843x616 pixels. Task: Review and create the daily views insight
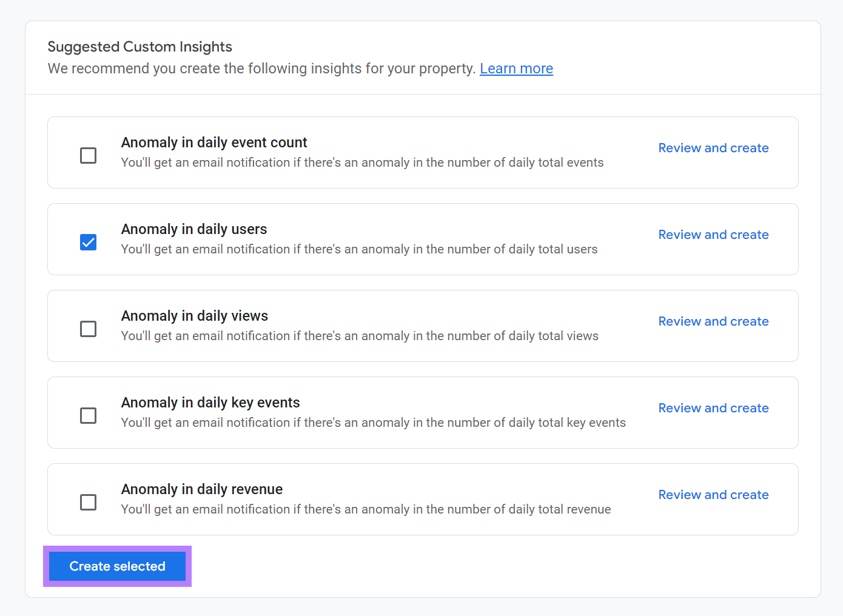pos(713,321)
